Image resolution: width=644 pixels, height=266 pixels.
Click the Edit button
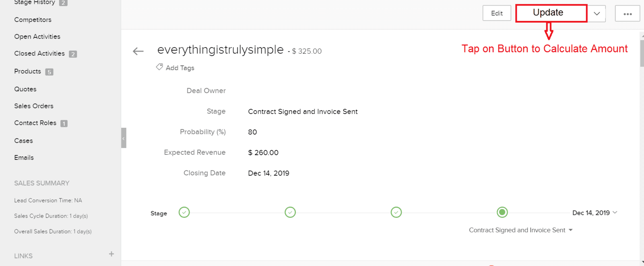[497, 13]
